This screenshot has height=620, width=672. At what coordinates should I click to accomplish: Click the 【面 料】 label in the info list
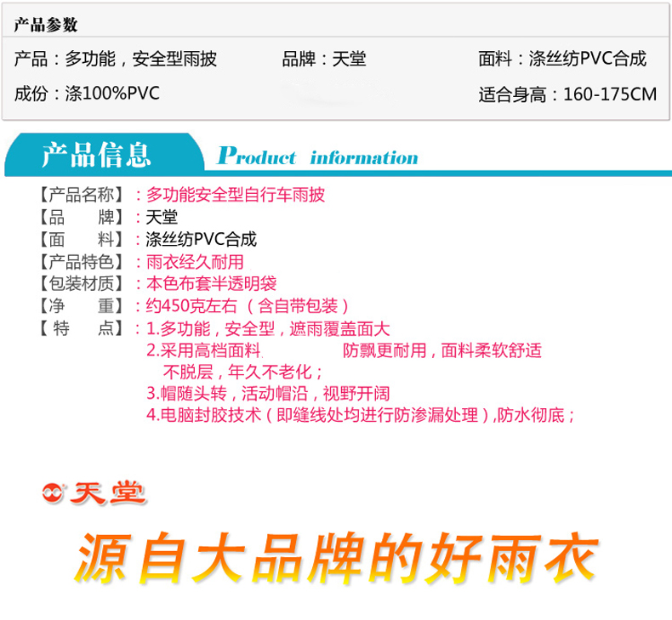click(82, 239)
